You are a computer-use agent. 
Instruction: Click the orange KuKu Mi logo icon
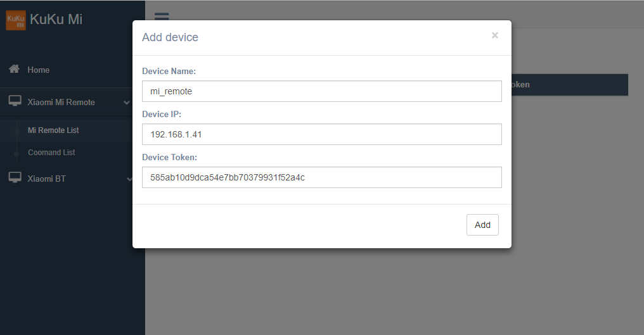point(15,20)
